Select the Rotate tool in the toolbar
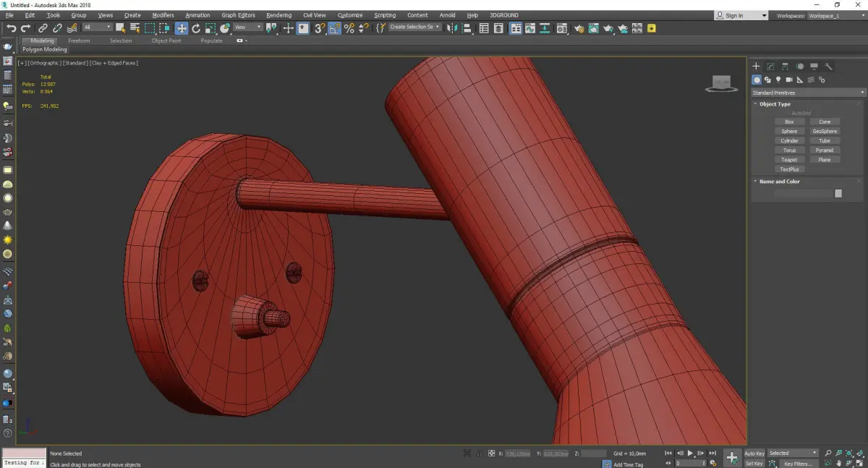 pos(196,28)
